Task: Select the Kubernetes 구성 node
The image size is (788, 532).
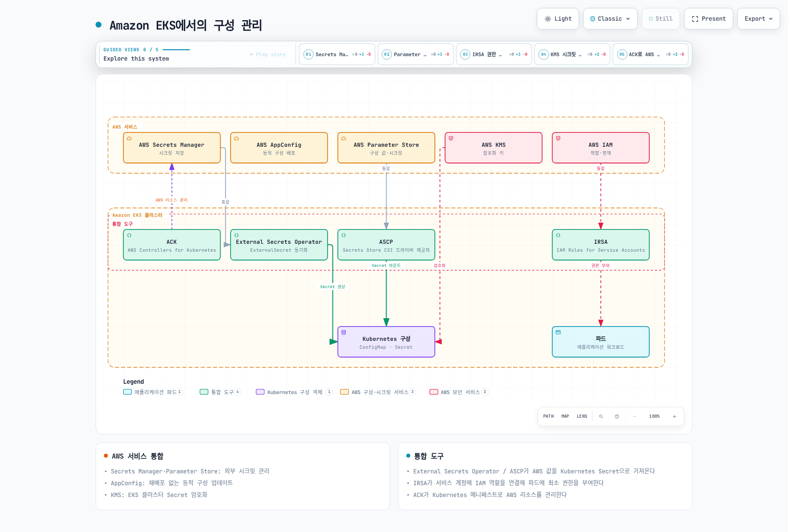Action: point(386,342)
